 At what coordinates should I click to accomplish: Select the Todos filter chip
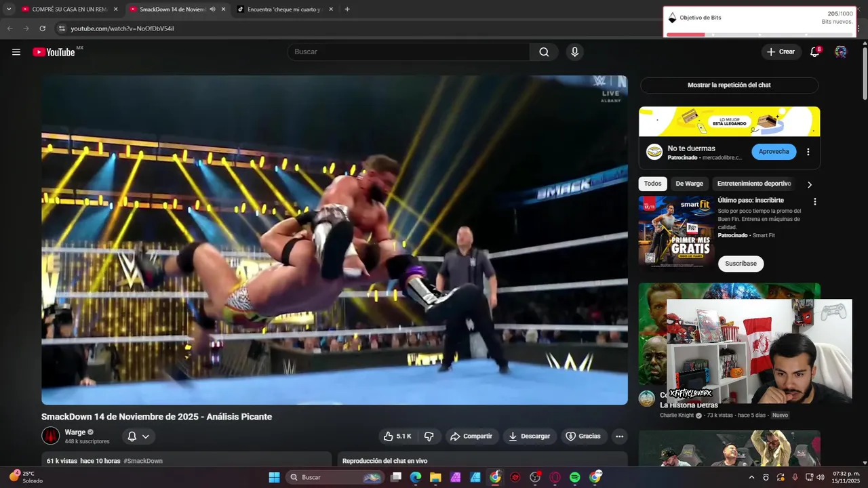pyautogui.click(x=652, y=184)
